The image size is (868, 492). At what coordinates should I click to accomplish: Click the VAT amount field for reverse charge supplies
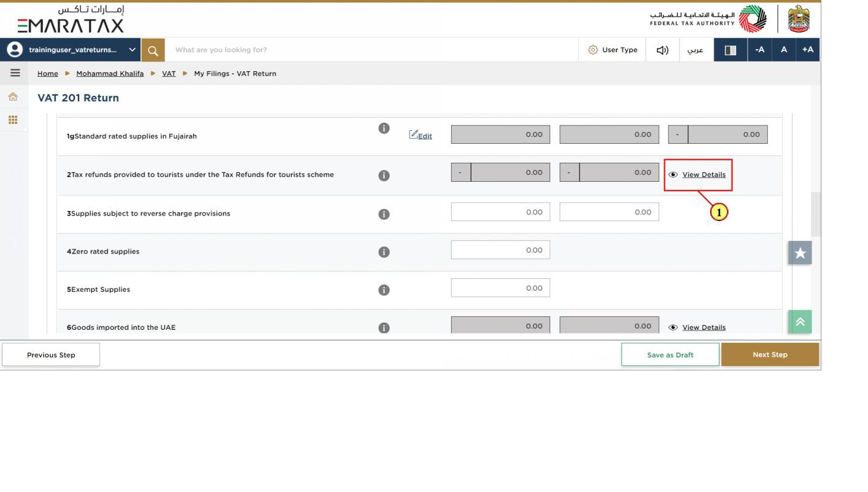(609, 212)
